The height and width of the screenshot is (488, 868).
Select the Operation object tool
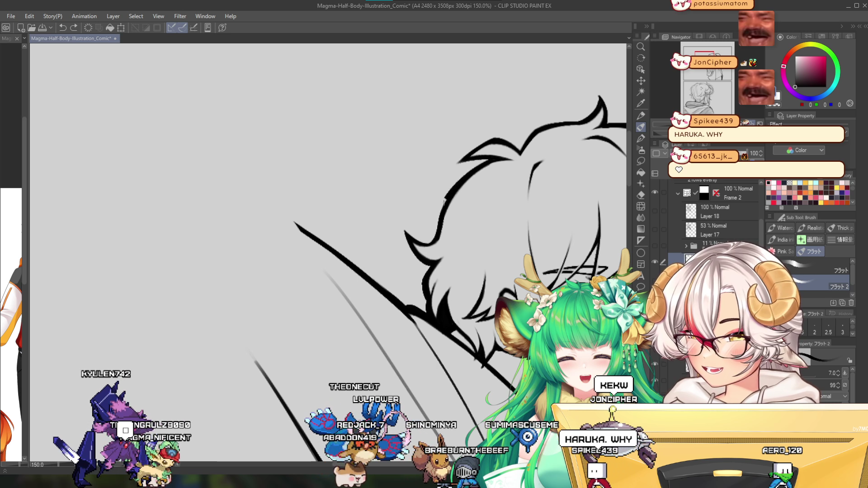(641, 69)
